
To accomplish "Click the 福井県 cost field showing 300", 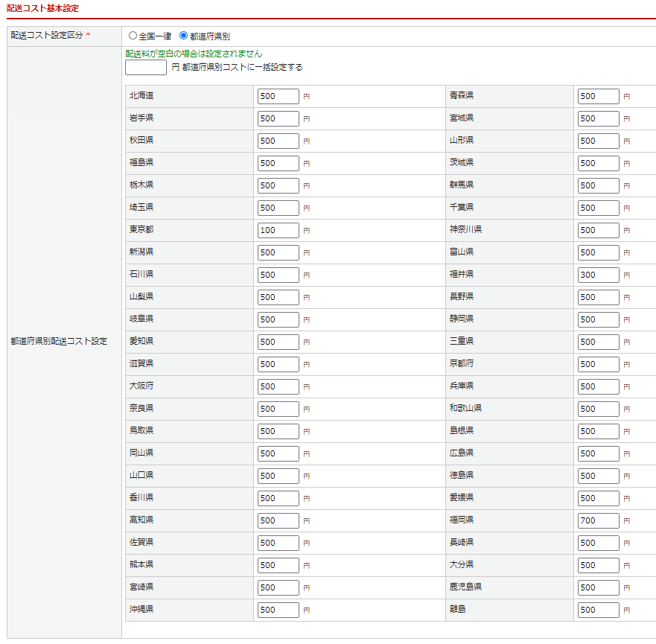I will [x=599, y=275].
